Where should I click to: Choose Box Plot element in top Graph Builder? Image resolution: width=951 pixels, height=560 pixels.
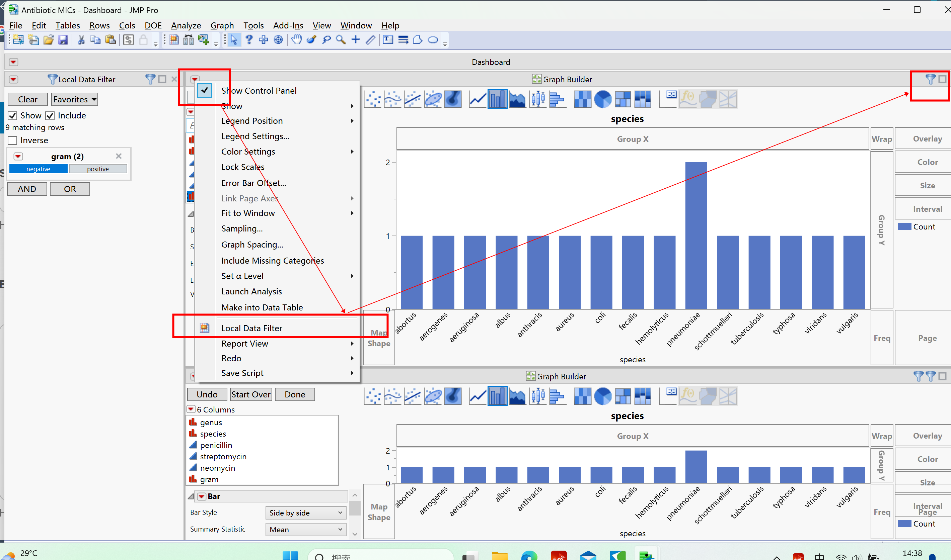pyautogui.click(x=537, y=99)
